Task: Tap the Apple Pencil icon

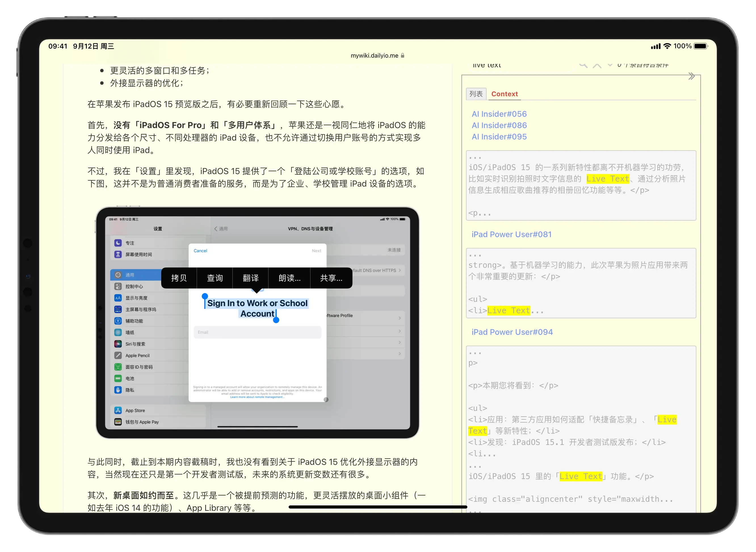Action: pyautogui.click(x=118, y=356)
